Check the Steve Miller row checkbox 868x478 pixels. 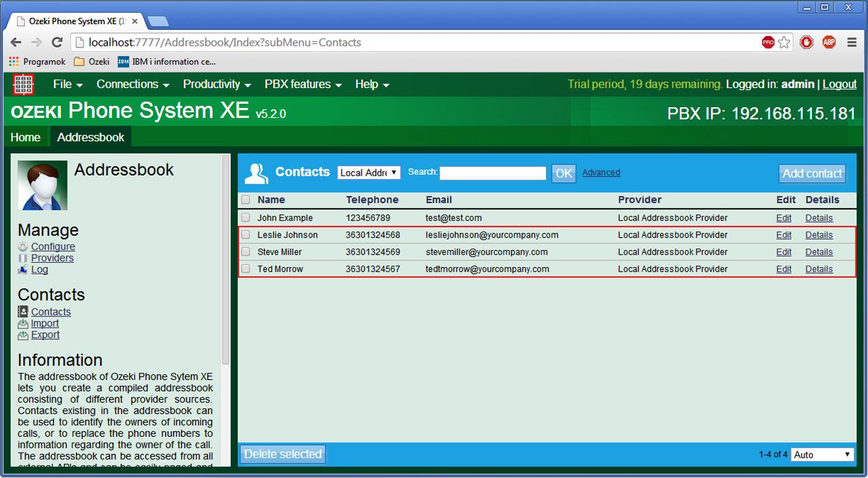click(x=246, y=252)
